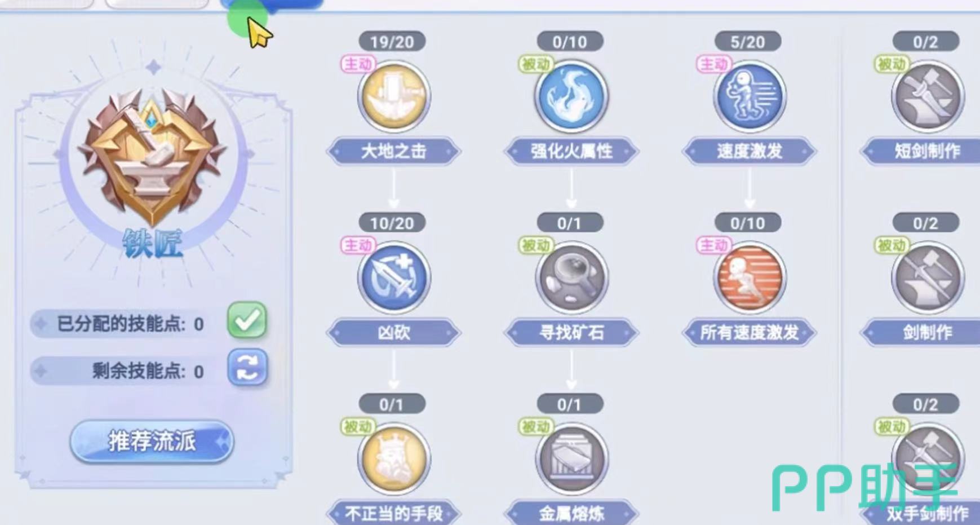
Task: Choose the 凶砍 sword skill icon
Action: tap(394, 277)
